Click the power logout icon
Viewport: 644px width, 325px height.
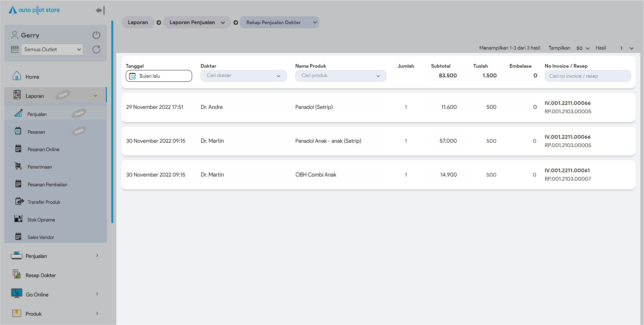click(x=96, y=35)
